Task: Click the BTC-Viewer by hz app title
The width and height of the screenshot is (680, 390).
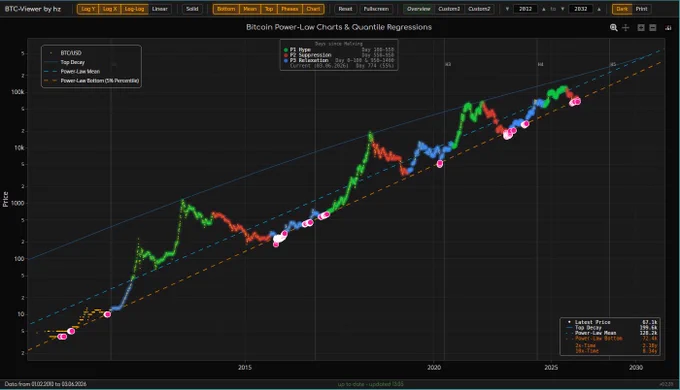Action: coord(33,9)
